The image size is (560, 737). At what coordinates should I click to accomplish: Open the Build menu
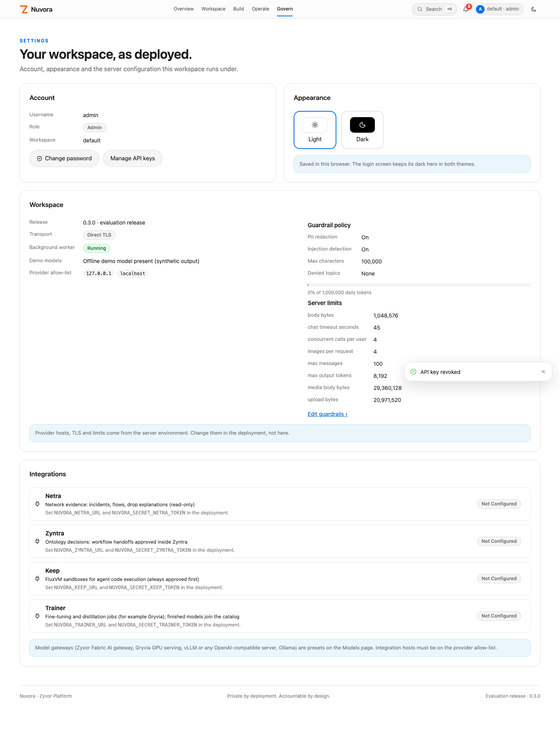click(239, 9)
